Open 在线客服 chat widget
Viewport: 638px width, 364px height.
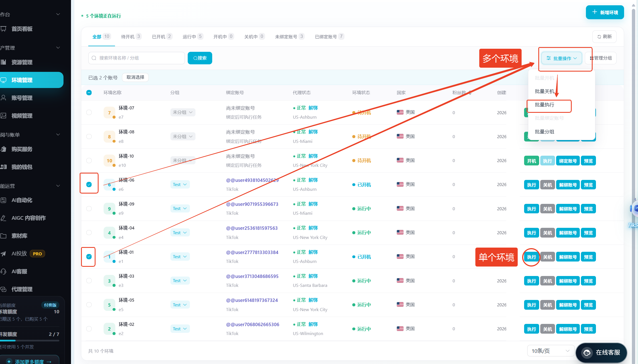point(602,353)
